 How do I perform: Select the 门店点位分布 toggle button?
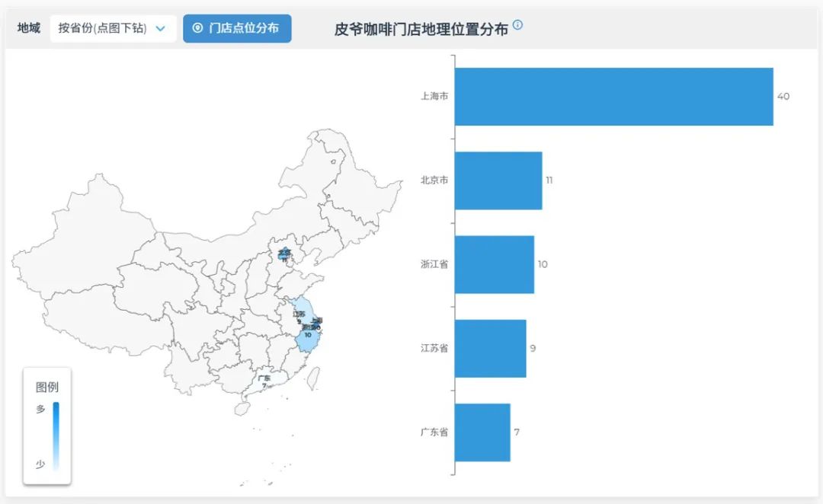[237, 28]
